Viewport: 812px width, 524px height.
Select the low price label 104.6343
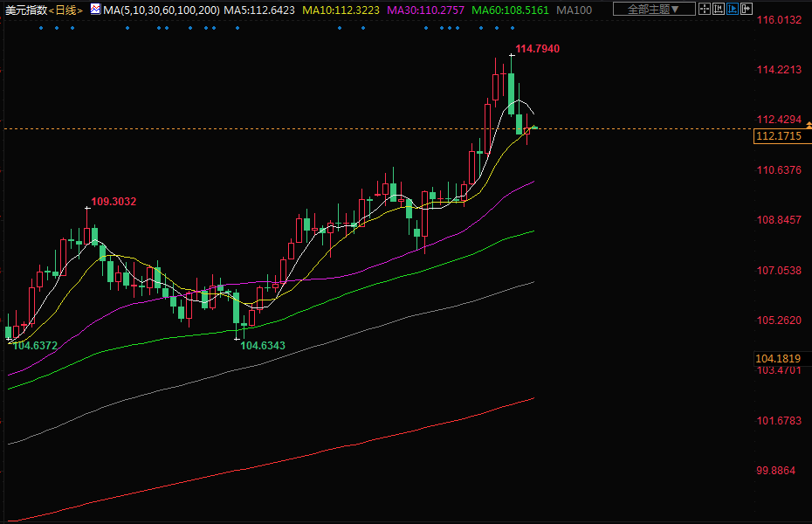pos(263,346)
